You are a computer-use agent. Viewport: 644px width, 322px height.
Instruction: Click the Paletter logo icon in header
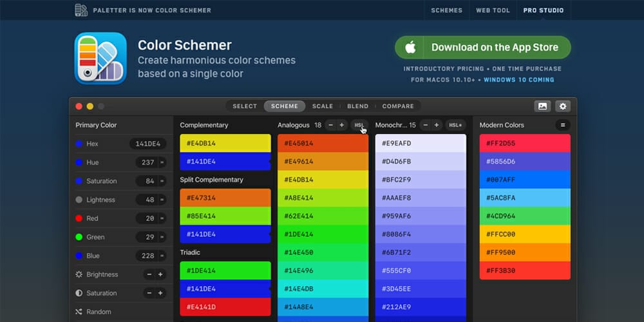81,10
